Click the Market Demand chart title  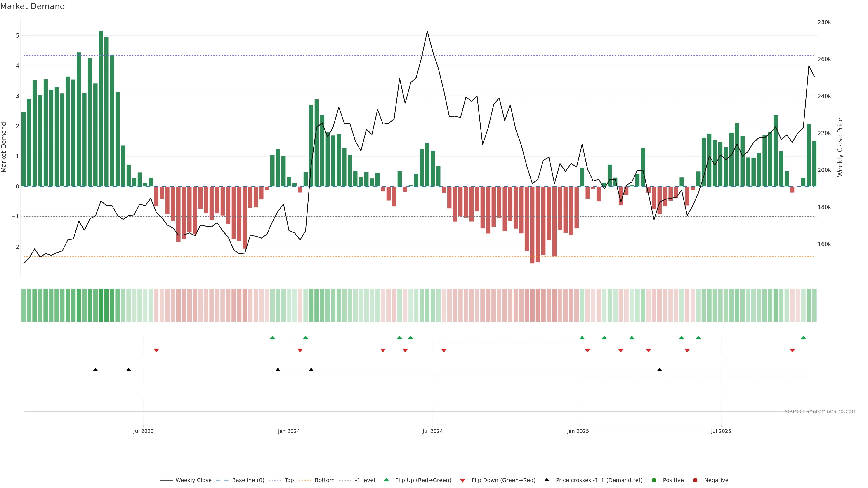[x=32, y=6]
